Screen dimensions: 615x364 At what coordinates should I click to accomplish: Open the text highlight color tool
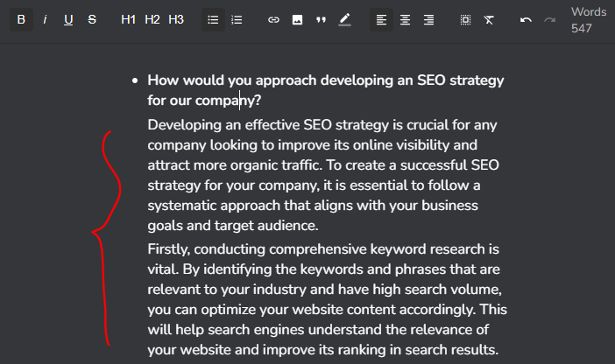click(344, 19)
